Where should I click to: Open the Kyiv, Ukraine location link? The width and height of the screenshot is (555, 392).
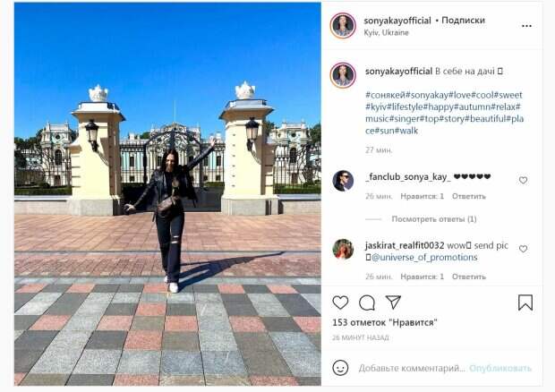tap(386, 32)
